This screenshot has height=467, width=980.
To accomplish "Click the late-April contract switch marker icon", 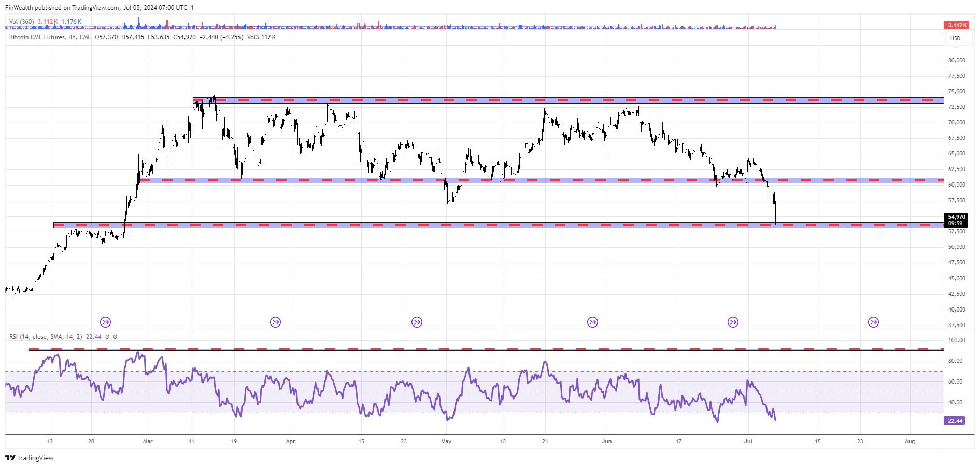I will pyautogui.click(x=417, y=322).
